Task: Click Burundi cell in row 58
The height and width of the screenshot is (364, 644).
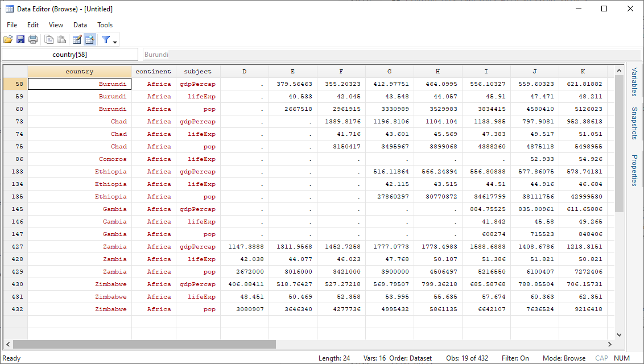Action: pyautogui.click(x=80, y=84)
